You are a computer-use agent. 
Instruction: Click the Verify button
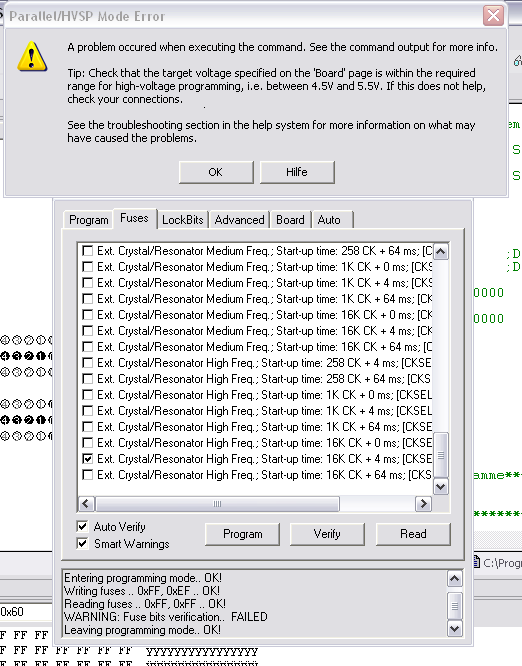[x=327, y=534]
